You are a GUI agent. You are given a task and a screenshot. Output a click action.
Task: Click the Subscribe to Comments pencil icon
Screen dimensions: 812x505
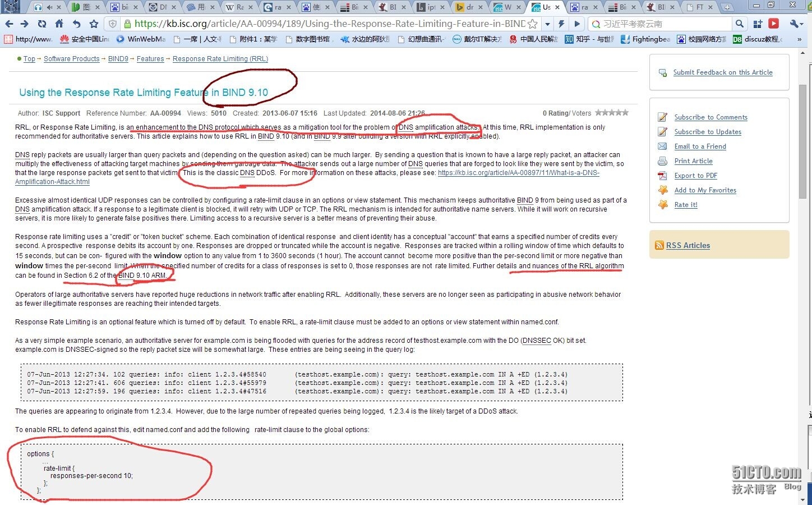(x=663, y=117)
